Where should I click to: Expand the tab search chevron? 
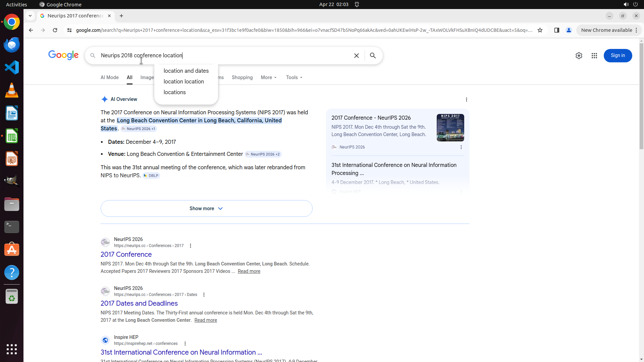pyautogui.click(x=30, y=16)
